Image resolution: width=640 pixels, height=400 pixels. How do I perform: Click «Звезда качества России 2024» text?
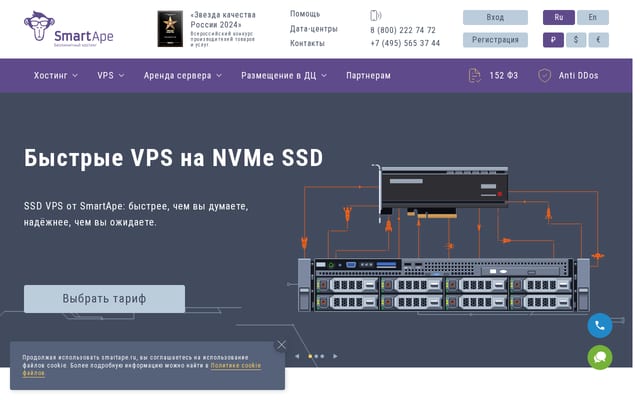tap(223, 20)
